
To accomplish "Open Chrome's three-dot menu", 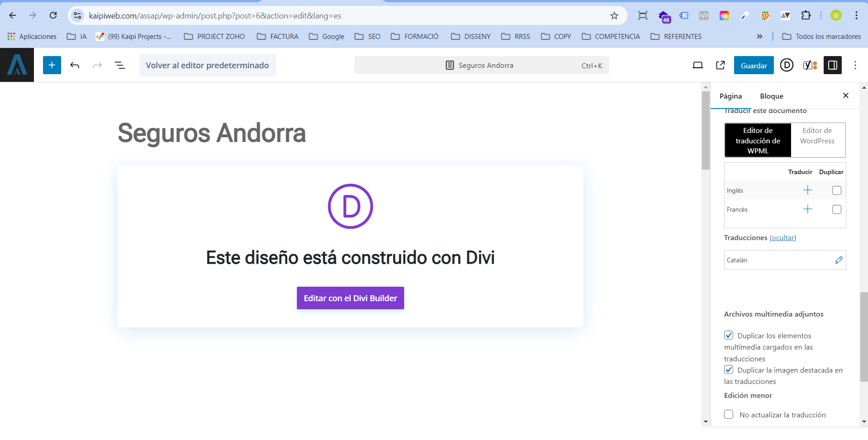I will tap(857, 15).
